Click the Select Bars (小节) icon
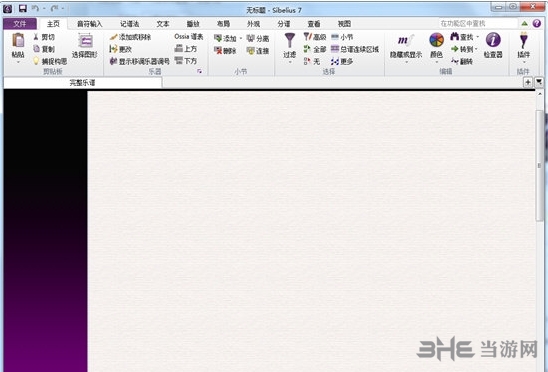The height and width of the screenshot is (372, 548). (x=335, y=37)
